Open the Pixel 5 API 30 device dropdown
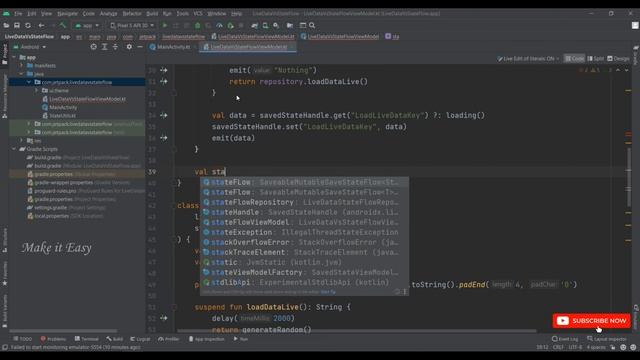The height and width of the screenshot is (360, 640). point(132,25)
